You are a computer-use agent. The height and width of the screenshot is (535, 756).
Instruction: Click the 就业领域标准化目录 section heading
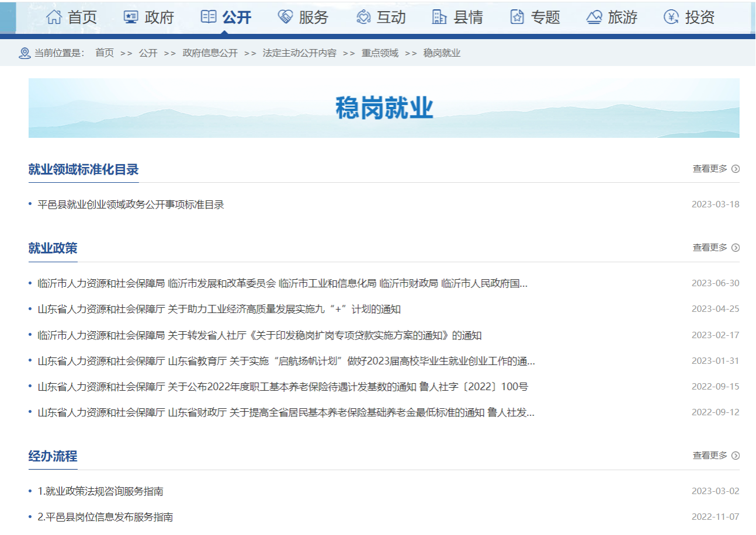tap(84, 169)
